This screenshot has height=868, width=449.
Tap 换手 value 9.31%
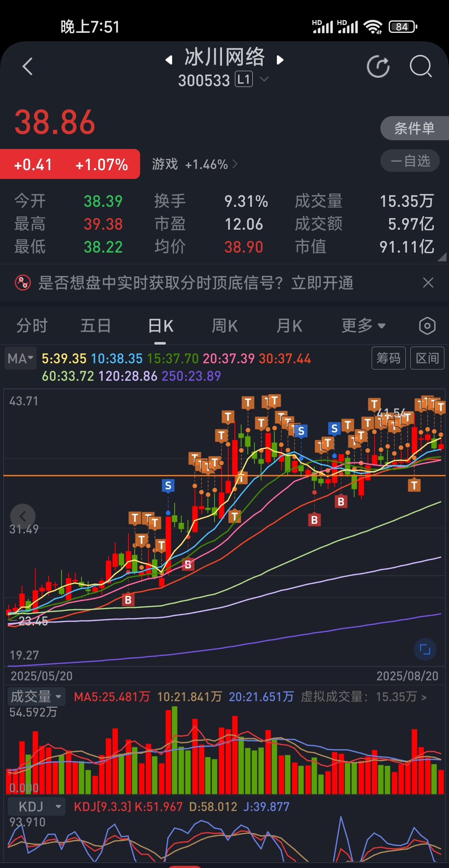pyautogui.click(x=246, y=201)
